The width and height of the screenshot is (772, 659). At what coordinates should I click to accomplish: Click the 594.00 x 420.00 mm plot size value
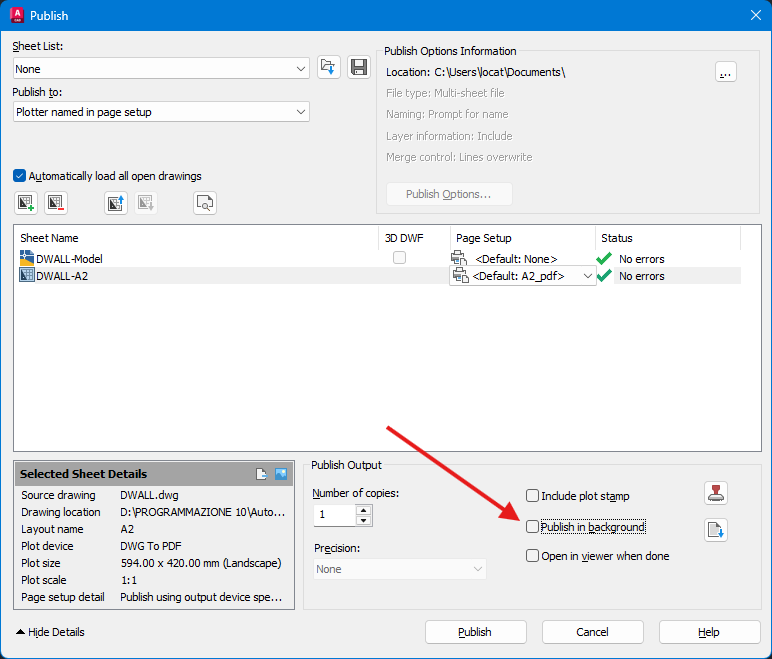tap(201, 563)
